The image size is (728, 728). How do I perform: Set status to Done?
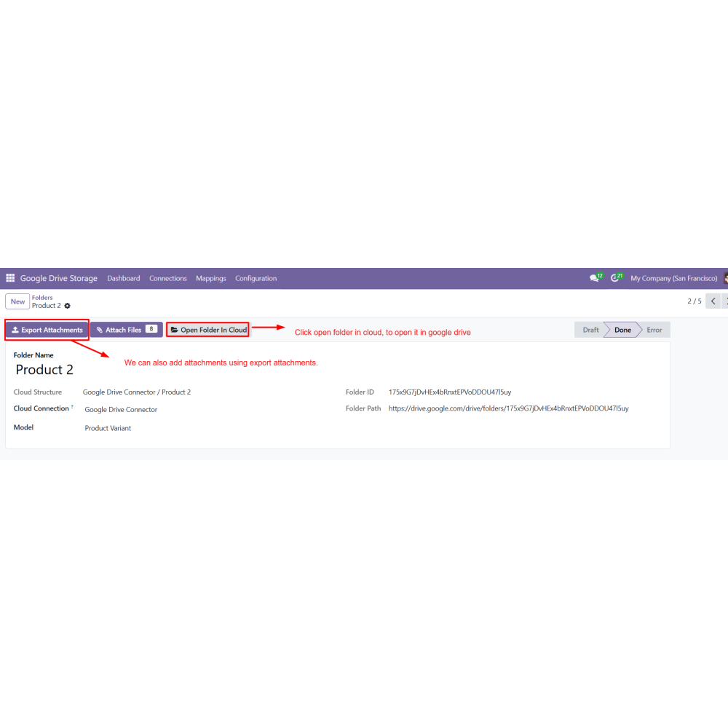pyautogui.click(x=622, y=330)
